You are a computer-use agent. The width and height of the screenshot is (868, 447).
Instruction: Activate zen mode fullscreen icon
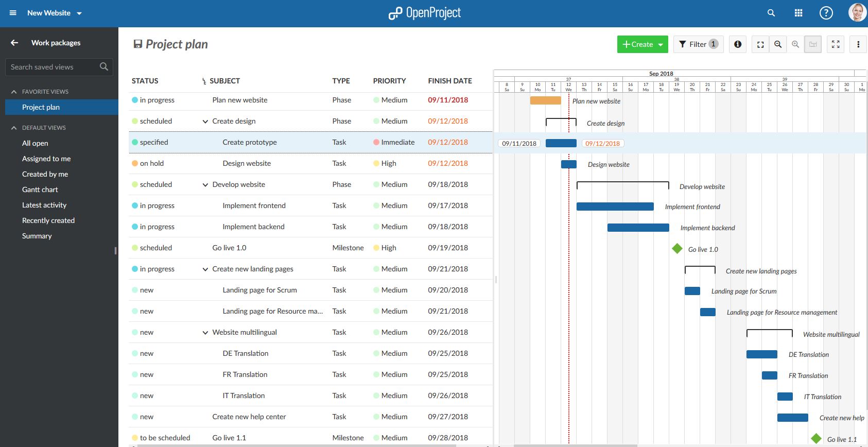836,44
